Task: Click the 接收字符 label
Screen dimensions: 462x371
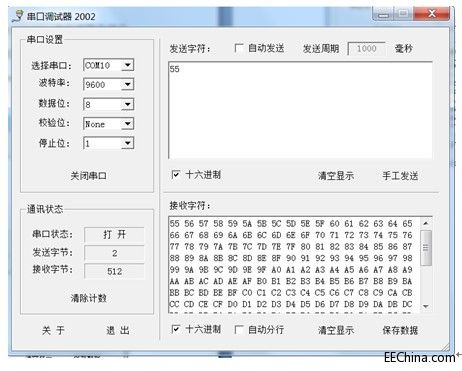Action: point(190,205)
